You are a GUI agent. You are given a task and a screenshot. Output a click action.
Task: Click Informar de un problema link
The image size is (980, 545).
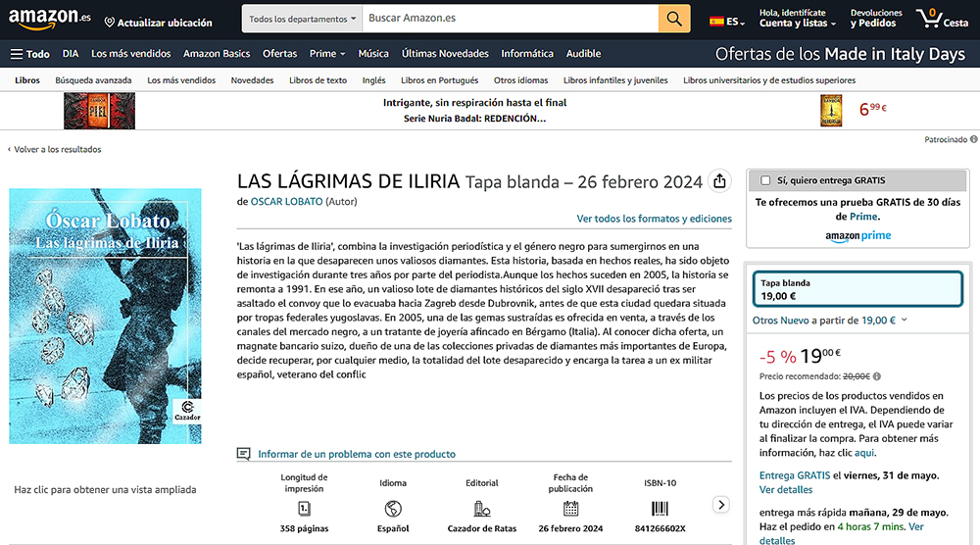point(357,455)
